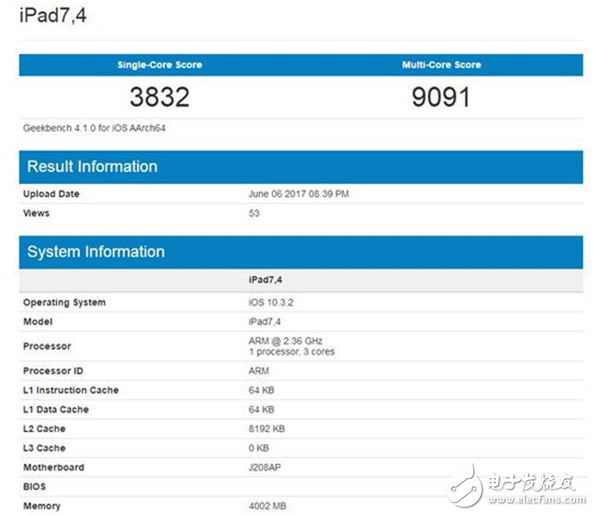The image size is (594, 516).
Task: Click the L1 Data Cache label
Action: 56,410
